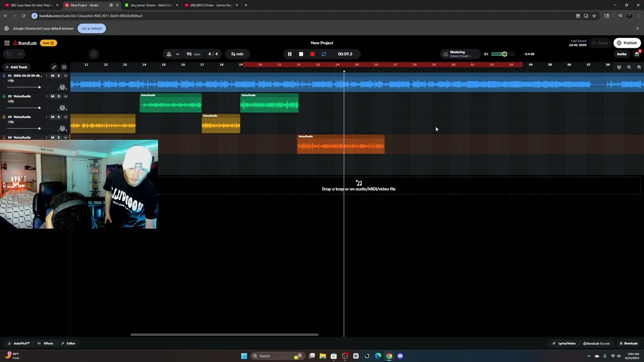Mute track 02 Voice/Audio
Viewport: 644px width, 362px height.
coord(52,96)
